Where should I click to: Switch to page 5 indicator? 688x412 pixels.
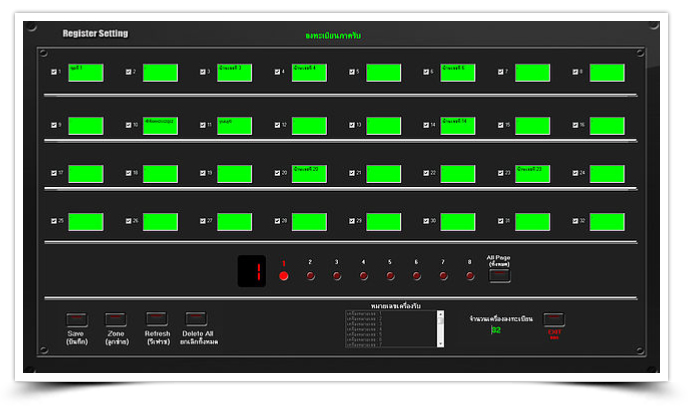(390, 276)
